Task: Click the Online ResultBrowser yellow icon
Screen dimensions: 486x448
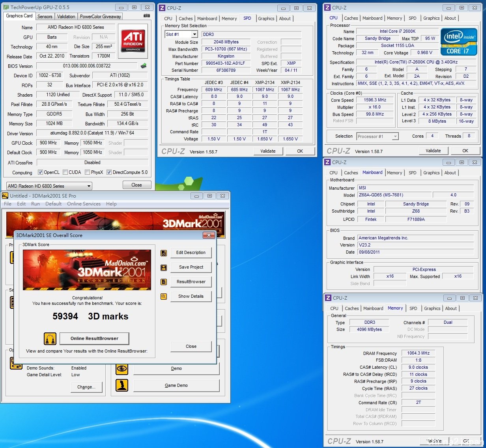Action: (x=50, y=338)
